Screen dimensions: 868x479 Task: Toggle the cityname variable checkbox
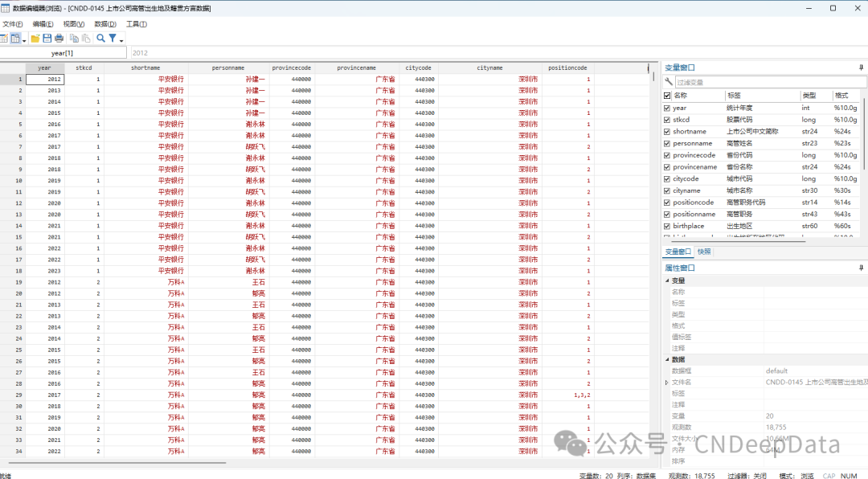point(667,190)
